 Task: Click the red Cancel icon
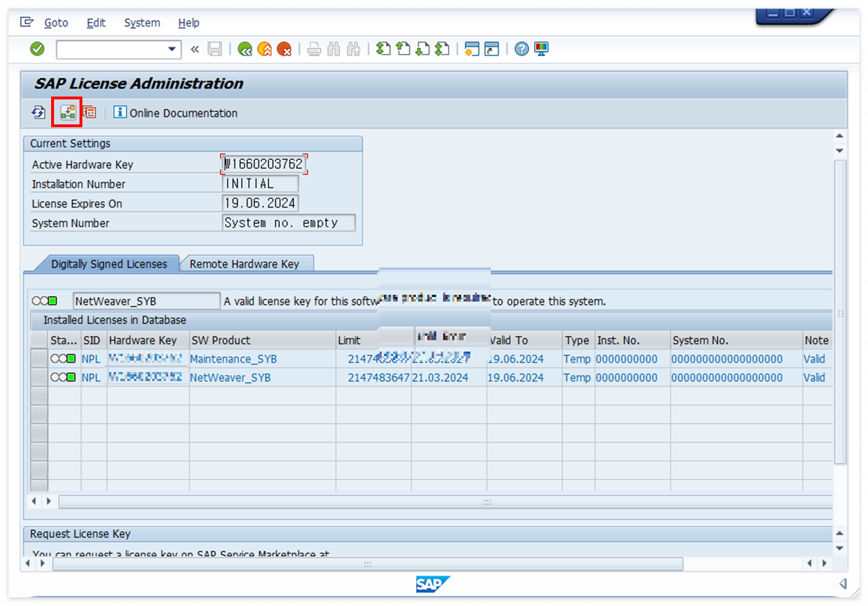tap(284, 49)
